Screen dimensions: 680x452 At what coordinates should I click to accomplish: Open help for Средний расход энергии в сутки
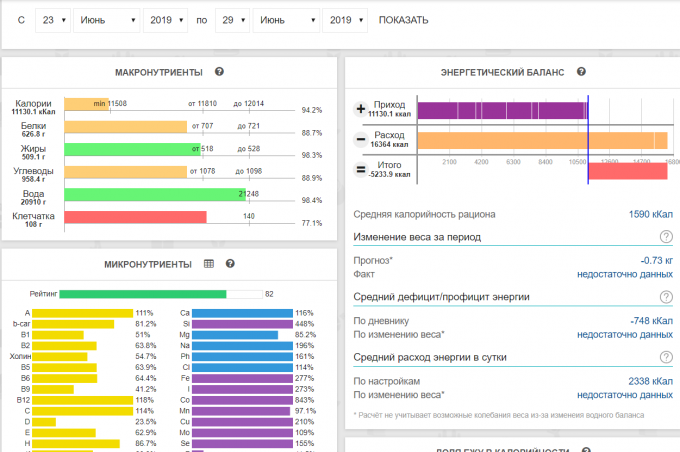coord(665,357)
